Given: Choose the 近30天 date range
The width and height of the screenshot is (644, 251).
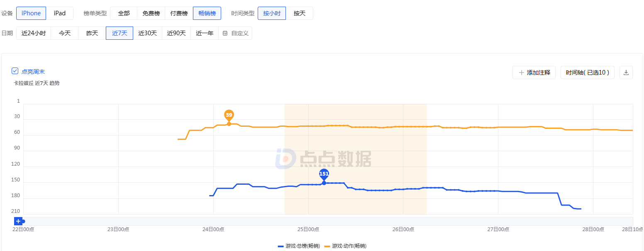Looking at the screenshot, I should [x=147, y=33].
